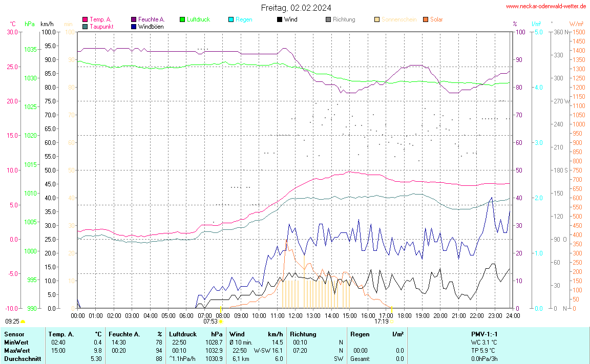
Task: Click the cyan Regen legend swatch
Action: coord(231,19)
